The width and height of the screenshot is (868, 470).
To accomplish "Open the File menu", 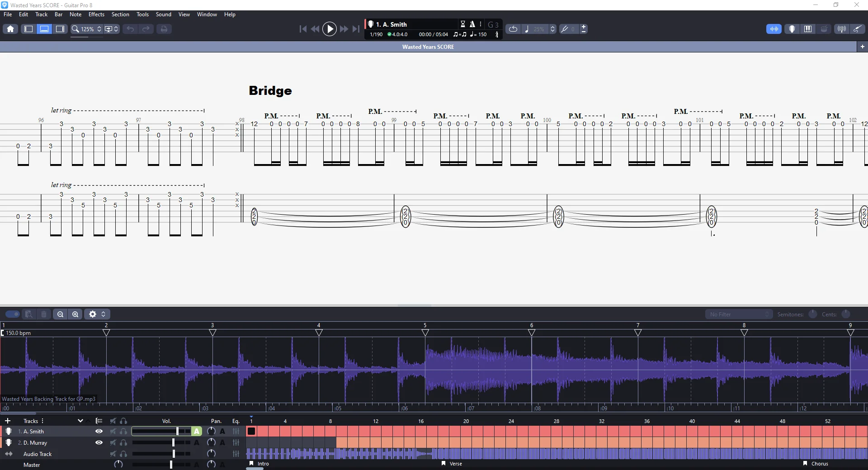I will [x=8, y=14].
